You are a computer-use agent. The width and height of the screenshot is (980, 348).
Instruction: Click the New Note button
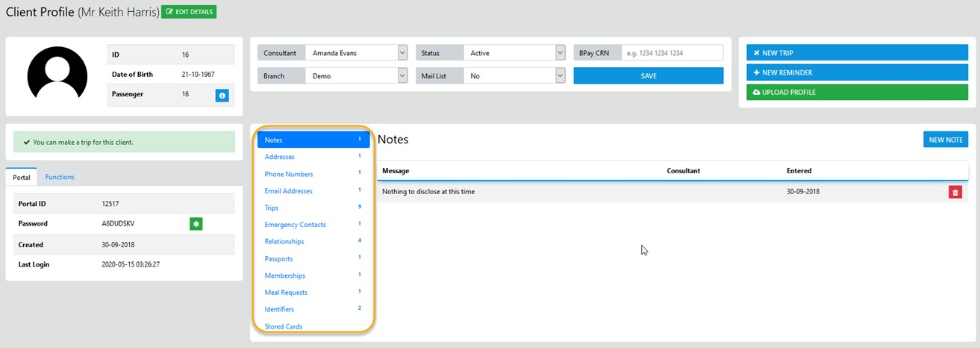945,140
